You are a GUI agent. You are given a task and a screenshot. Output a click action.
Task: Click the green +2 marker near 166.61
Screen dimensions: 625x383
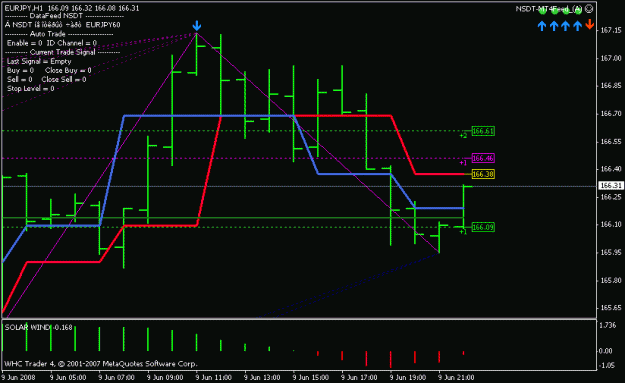pos(463,136)
